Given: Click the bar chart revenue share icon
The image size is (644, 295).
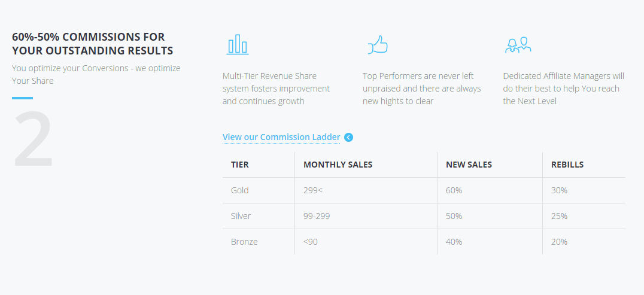Looking at the screenshot, I should point(238,44).
